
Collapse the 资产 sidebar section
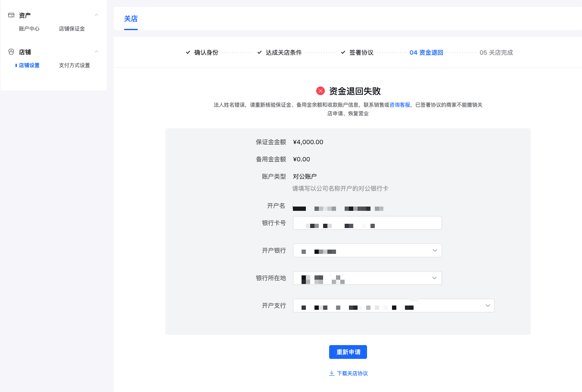96,14
